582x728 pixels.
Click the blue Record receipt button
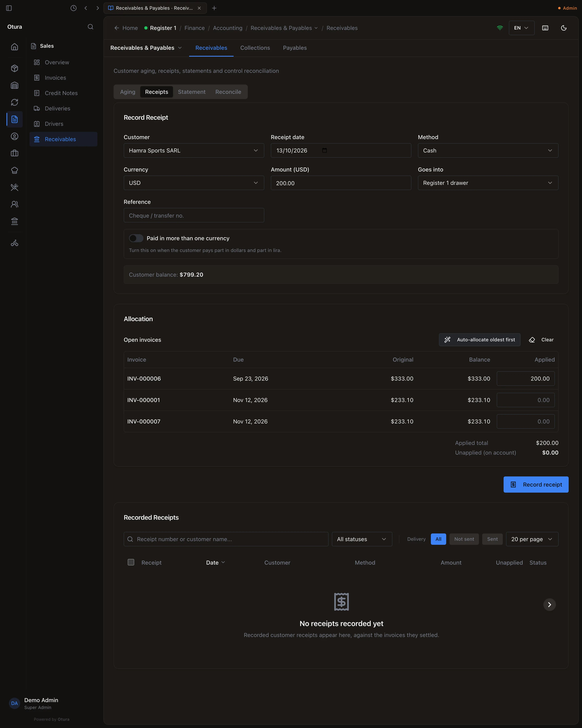coord(536,485)
